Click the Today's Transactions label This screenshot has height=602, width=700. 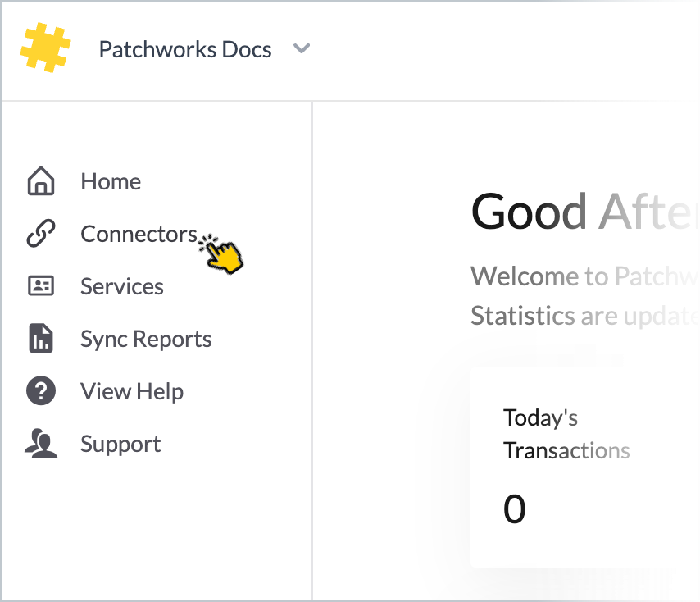566,434
